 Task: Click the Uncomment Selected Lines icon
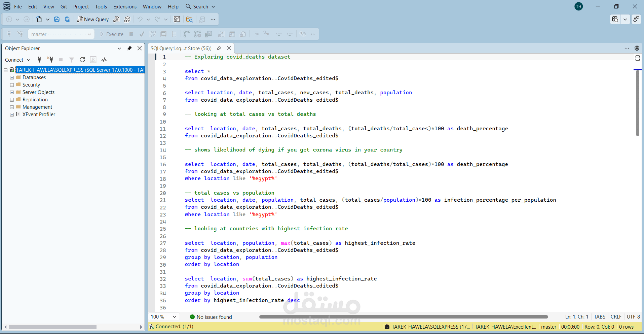pyautogui.click(x=266, y=34)
